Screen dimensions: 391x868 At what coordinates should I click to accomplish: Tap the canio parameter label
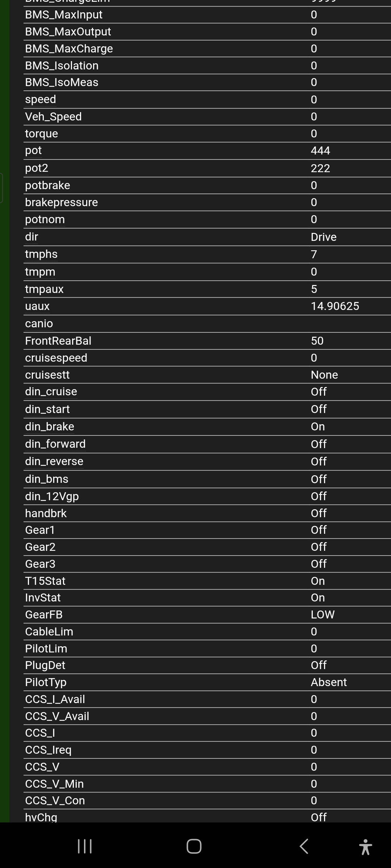pos(39,324)
